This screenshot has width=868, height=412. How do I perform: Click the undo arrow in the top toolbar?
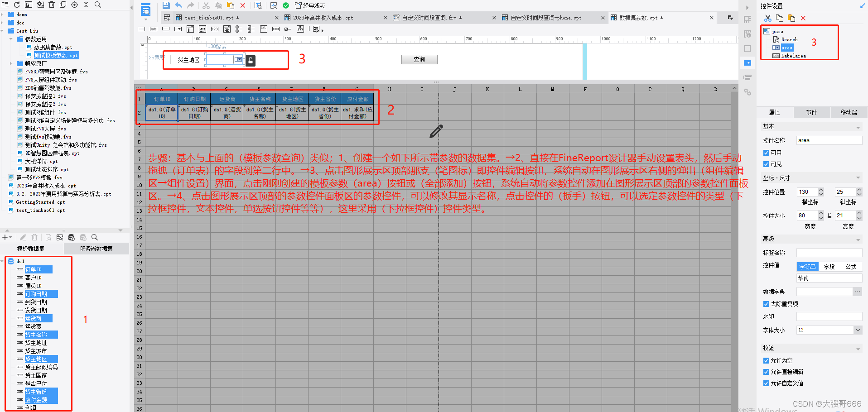(178, 5)
